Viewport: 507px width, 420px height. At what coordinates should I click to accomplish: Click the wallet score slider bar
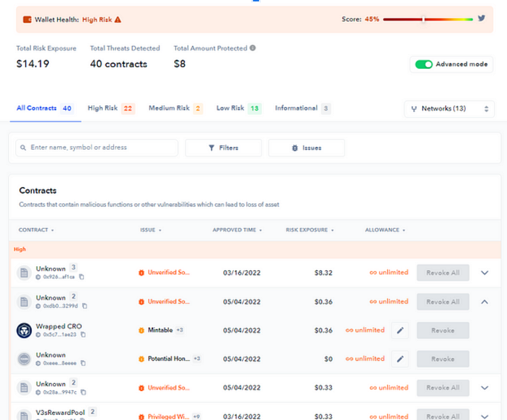tap(428, 19)
